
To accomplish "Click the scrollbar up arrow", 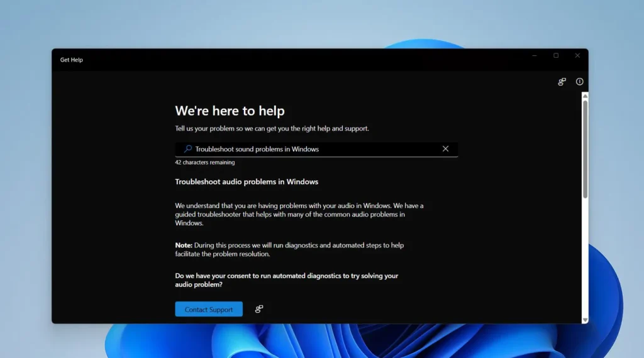I will (585, 96).
